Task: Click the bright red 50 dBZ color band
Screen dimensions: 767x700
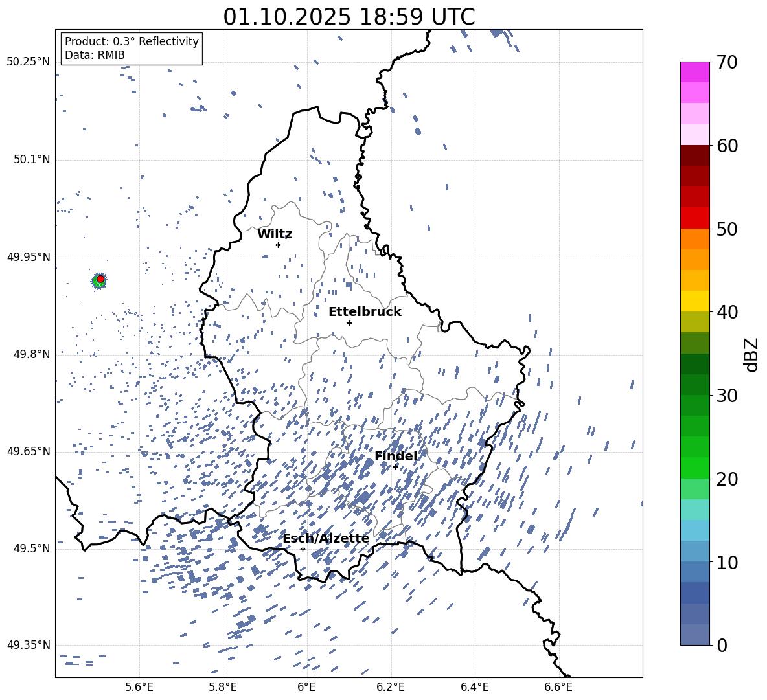Action: tap(694, 218)
